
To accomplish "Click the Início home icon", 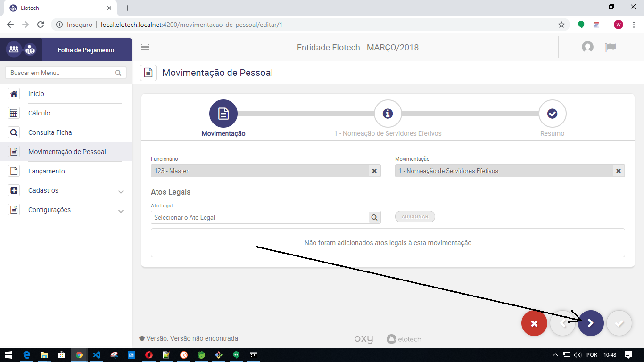I will click(14, 94).
